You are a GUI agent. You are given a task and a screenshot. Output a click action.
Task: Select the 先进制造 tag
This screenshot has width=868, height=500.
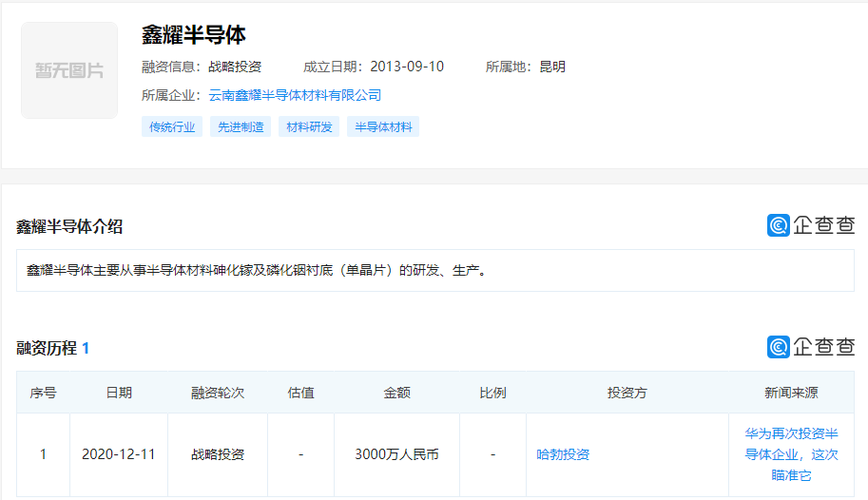pyautogui.click(x=241, y=126)
